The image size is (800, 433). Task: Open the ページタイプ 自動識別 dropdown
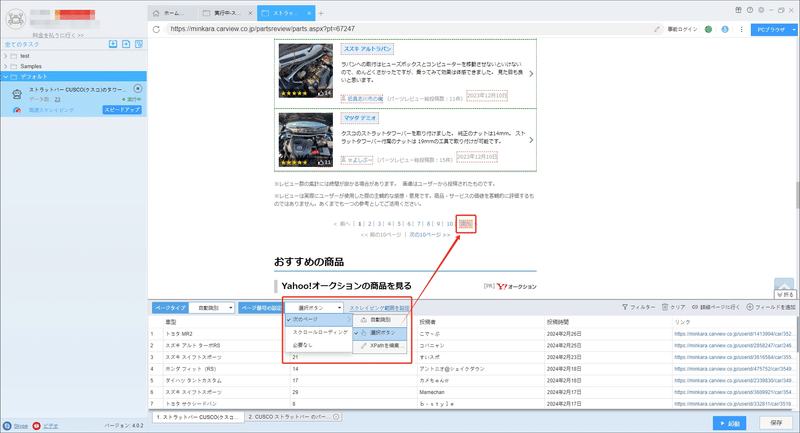[212, 308]
